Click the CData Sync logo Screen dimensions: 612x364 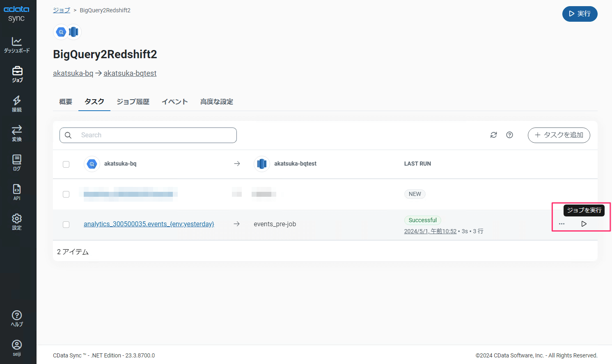tap(16, 14)
